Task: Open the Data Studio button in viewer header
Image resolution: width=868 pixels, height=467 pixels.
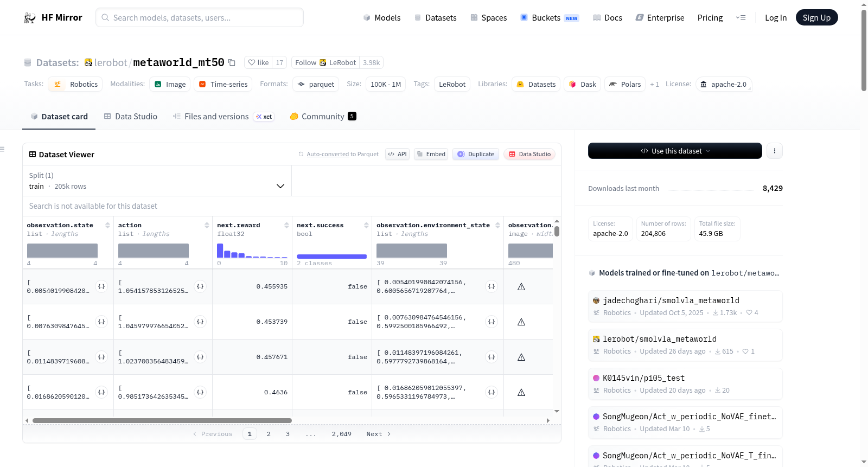Action: [529, 154]
